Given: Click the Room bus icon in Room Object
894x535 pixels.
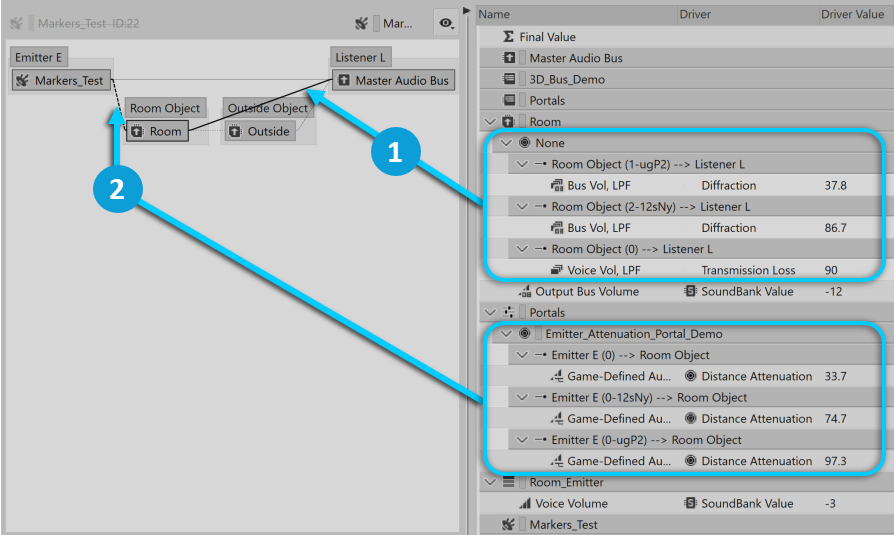Looking at the screenshot, I should click(137, 131).
